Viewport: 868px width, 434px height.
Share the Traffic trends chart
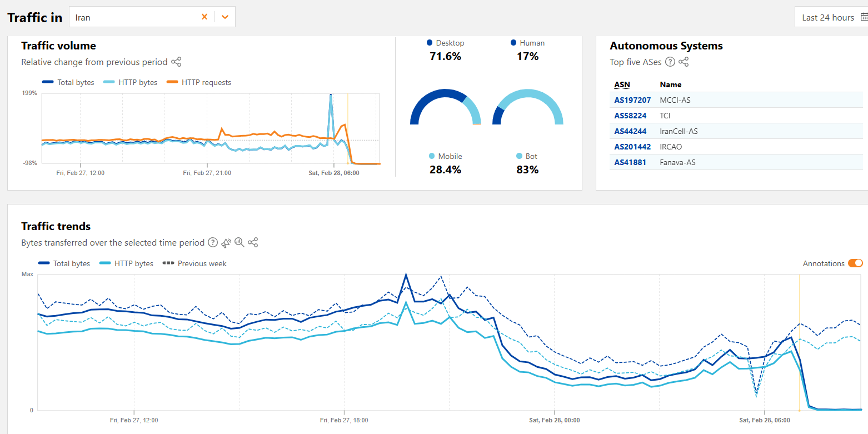pyautogui.click(x=253, y=242)
